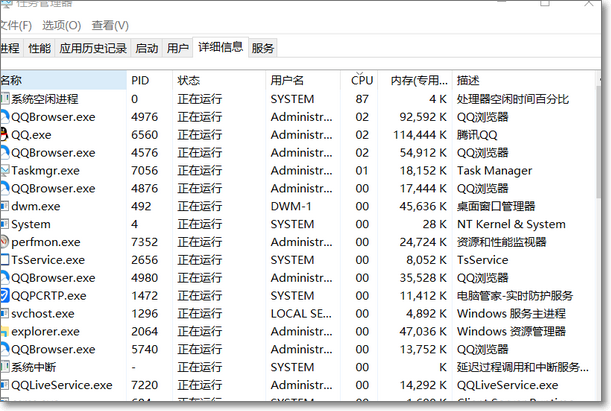Select the svchost.exe process name
Screen dimensions: 611x411
click(x=42, y=314)
